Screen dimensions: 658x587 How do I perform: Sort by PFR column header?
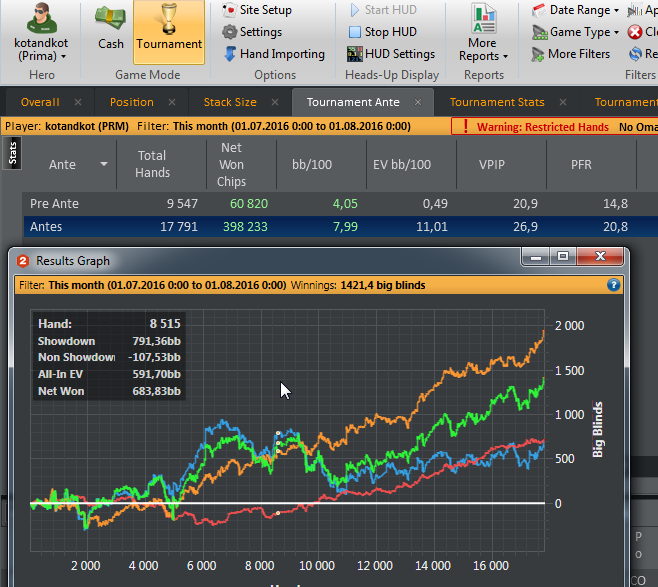tap(581, 164)
